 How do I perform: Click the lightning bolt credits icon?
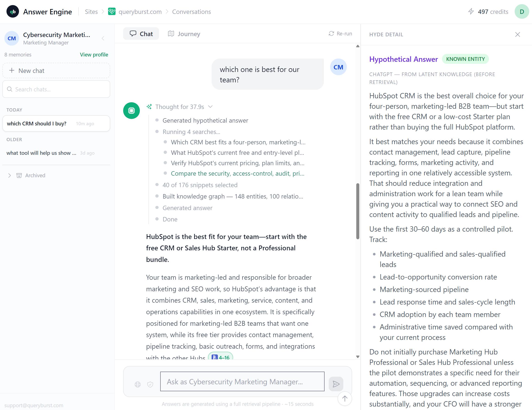(471, 11)
